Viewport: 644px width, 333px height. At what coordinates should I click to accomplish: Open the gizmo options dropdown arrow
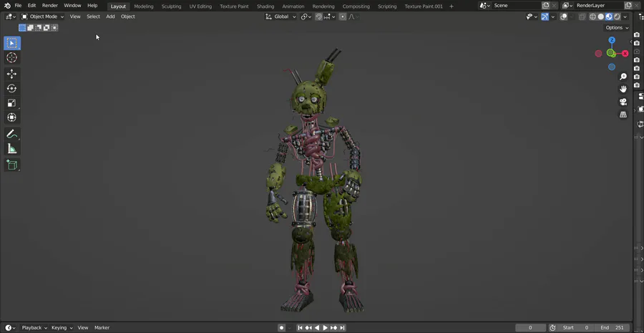pyautogui.click(x=553, y=17)
